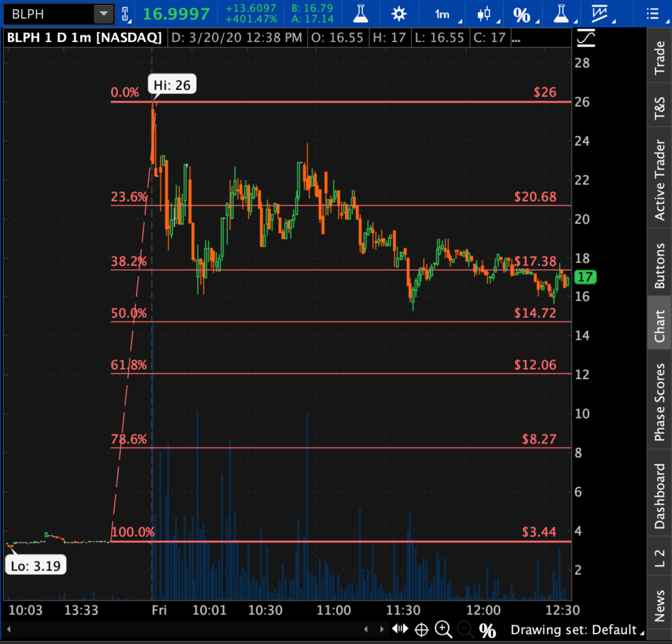Image resolution: width=672 pixels, height=644 pixels.
Task: Click the zoom out magnifier icon
Action: tap(465, 630)
